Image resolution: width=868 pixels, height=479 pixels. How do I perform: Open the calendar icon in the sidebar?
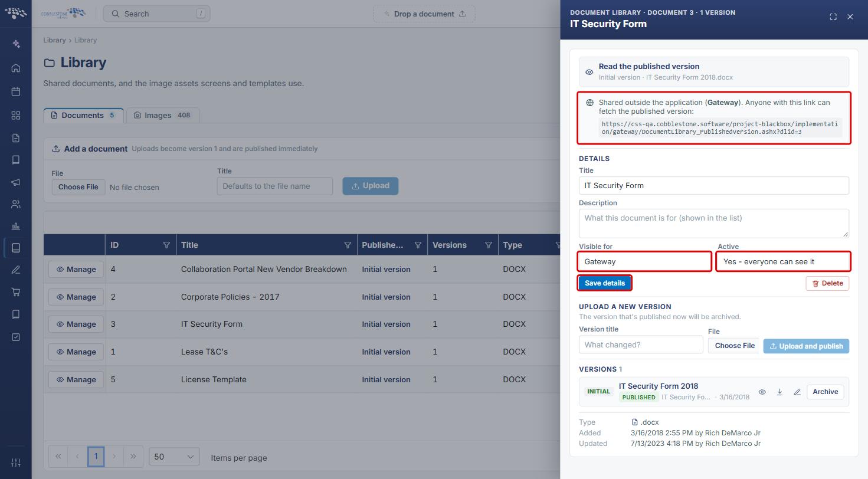click(16, 91)
